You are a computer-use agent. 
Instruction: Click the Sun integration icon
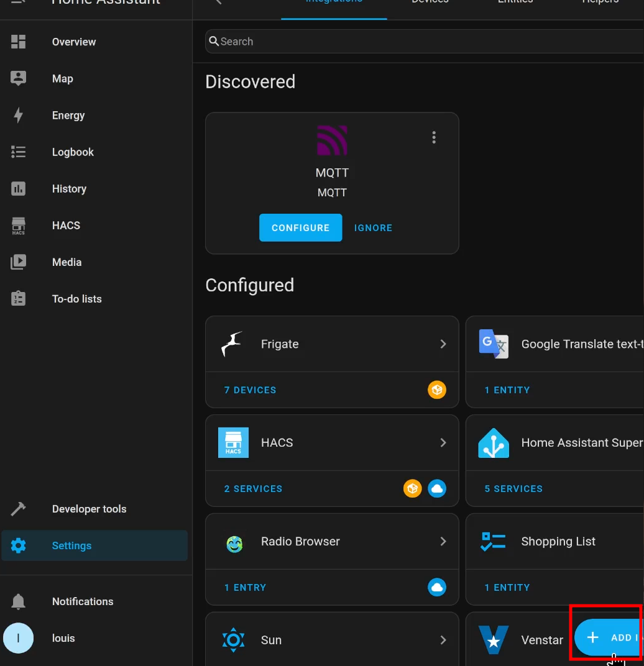click(233, 640)
